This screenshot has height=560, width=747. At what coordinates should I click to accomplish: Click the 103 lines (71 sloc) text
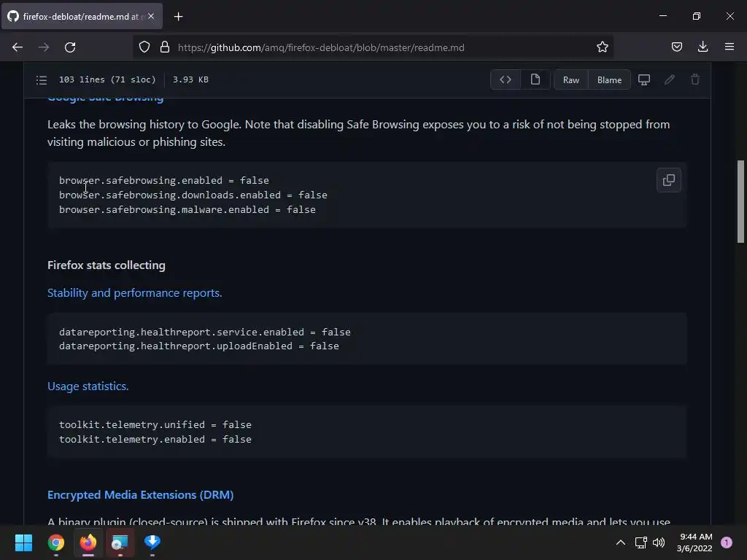point(107,79)
